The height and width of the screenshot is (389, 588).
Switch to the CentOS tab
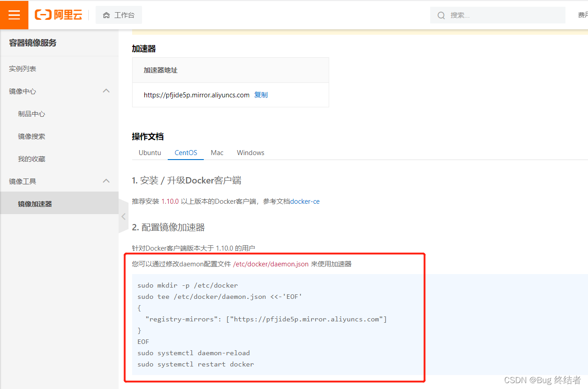(x=186, y=153)
